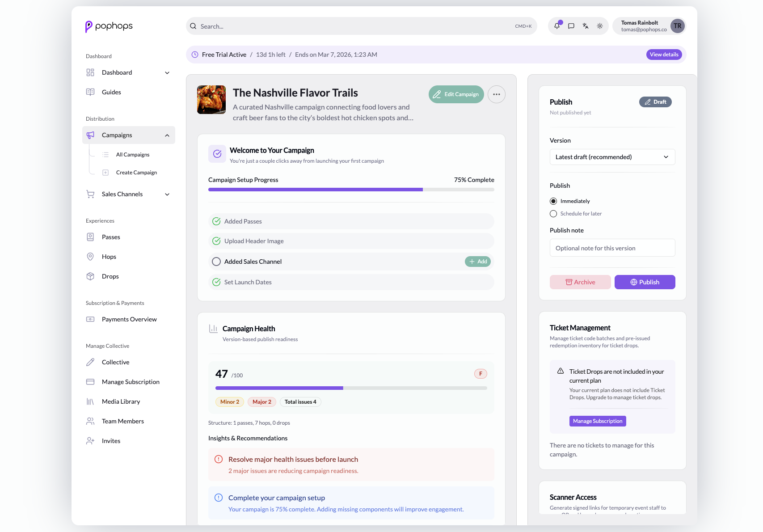Open the Media Library icon
The height and width of the screenshot is (532, 763).
90,401
